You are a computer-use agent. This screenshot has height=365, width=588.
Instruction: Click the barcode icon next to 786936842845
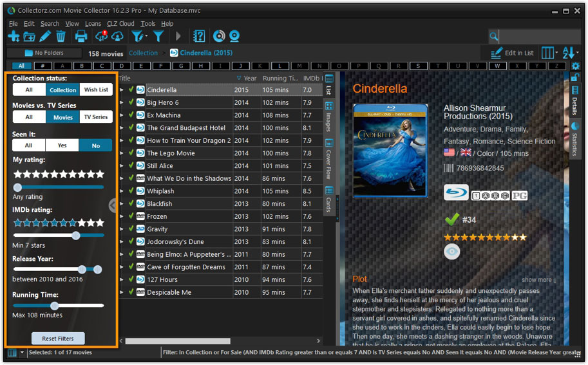[448, 168]
